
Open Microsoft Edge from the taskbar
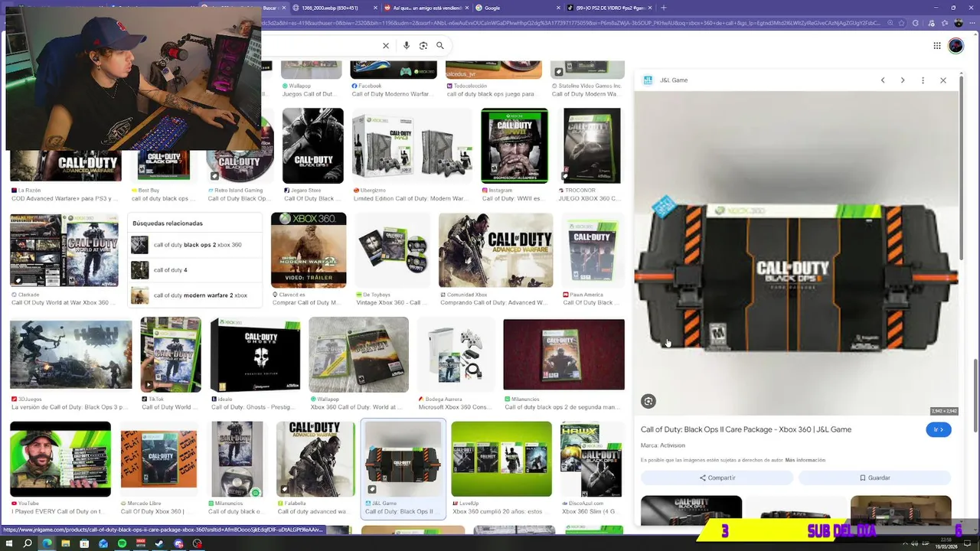(47, 544)
